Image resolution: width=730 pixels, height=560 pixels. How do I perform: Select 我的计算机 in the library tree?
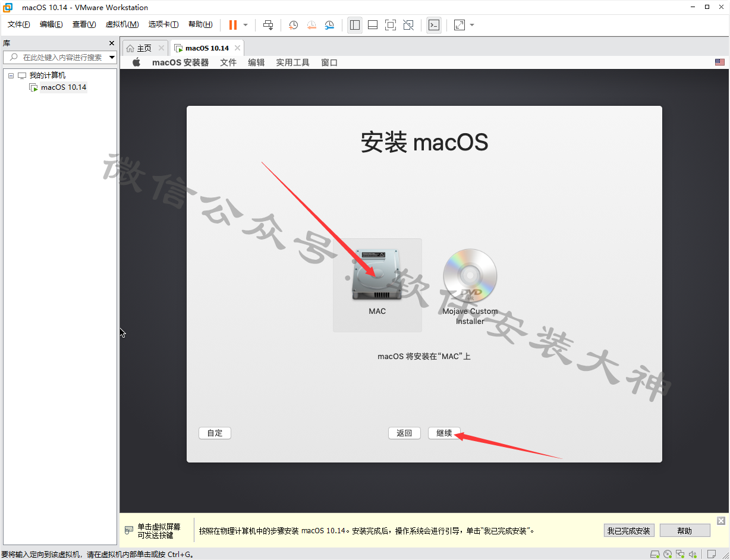point(48,75)
